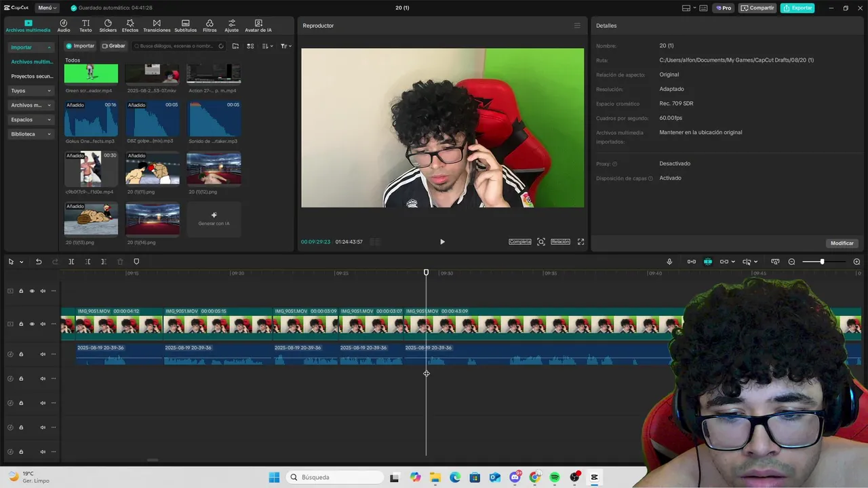868x488 pixels.
Task: Expand the Archivos m... sidebar dropdown
Action: point(31,105)
